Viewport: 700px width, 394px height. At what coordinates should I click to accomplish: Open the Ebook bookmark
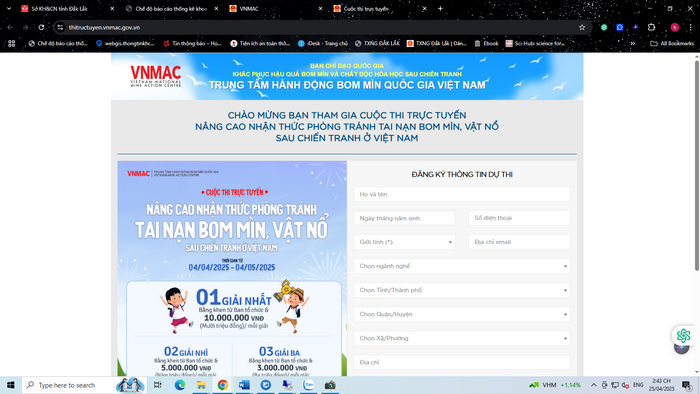[x=486, y=43]
